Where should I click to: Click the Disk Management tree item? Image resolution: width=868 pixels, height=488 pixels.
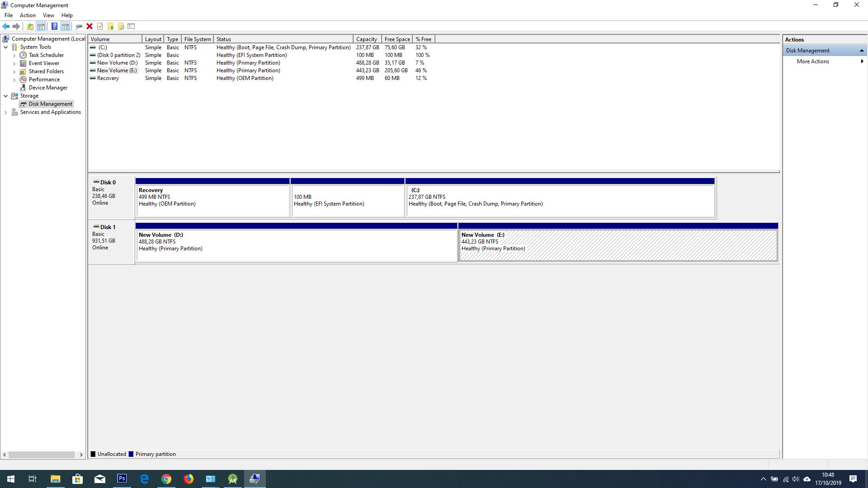tap(50, 103)
